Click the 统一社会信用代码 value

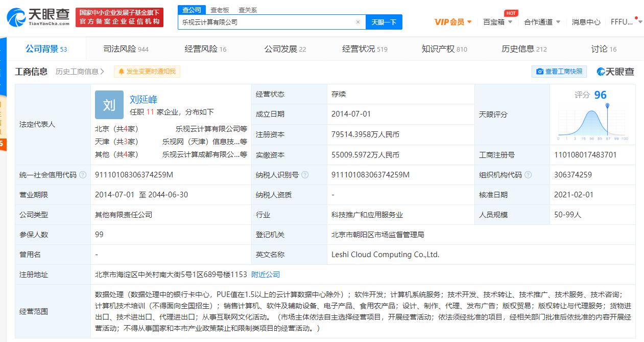(x=134, y=175)
